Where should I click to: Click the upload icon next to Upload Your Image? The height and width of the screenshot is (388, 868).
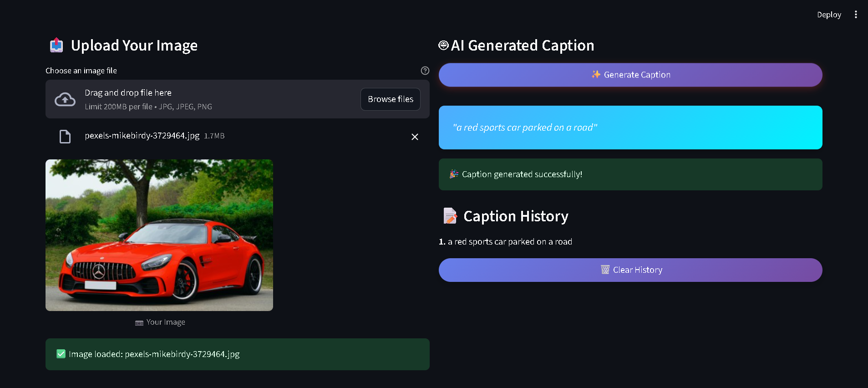click(56, 46)
